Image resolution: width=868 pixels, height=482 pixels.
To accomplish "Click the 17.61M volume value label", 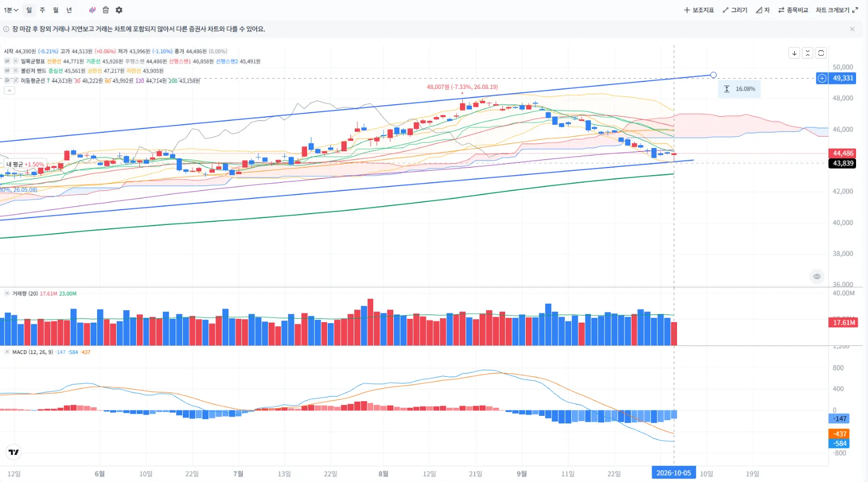I will 844,323.
